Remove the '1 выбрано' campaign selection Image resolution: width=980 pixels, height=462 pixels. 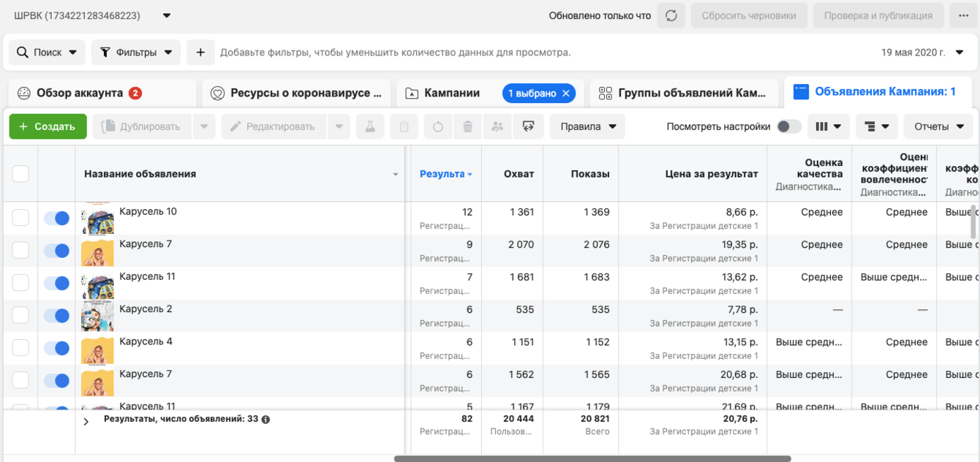(565, 94)
